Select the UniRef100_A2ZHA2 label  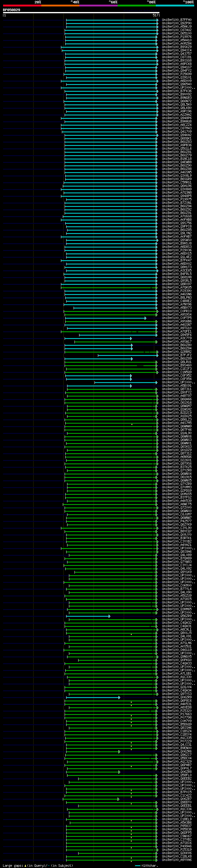click(x=176, y=115)
